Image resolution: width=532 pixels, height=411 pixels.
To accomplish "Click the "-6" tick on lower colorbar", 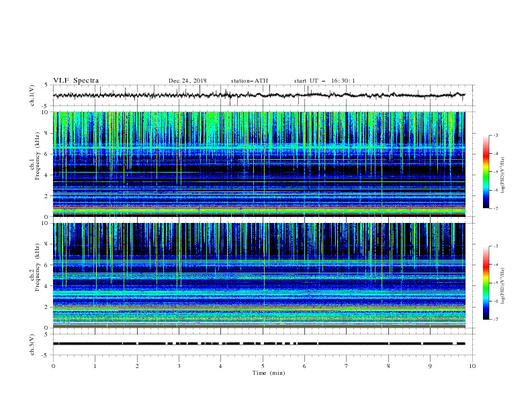I will (496, 301).
